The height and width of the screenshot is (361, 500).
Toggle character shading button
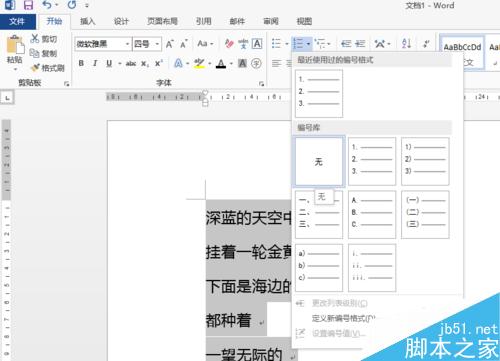[x=242, y=63]
